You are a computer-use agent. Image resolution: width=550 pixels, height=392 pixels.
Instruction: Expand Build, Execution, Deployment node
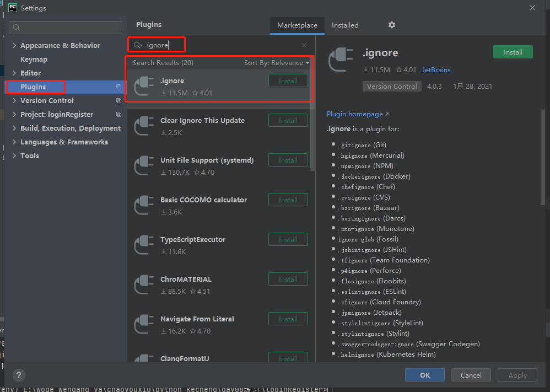pyautogui.click(x=14, y=128)
